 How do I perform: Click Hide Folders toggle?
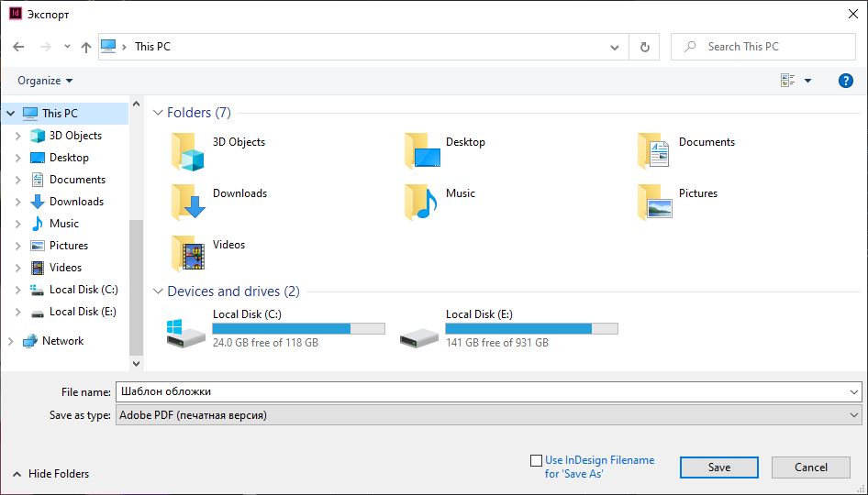tap(51, 474)
